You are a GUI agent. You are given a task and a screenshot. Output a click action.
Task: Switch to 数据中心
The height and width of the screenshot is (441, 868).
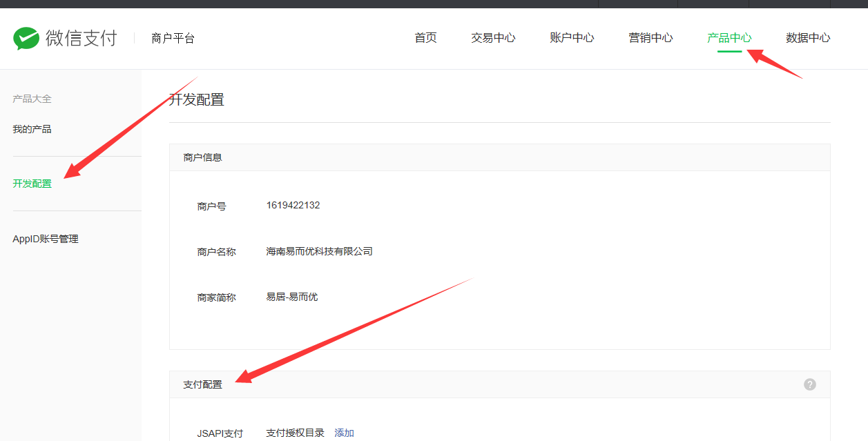point(808,38)
